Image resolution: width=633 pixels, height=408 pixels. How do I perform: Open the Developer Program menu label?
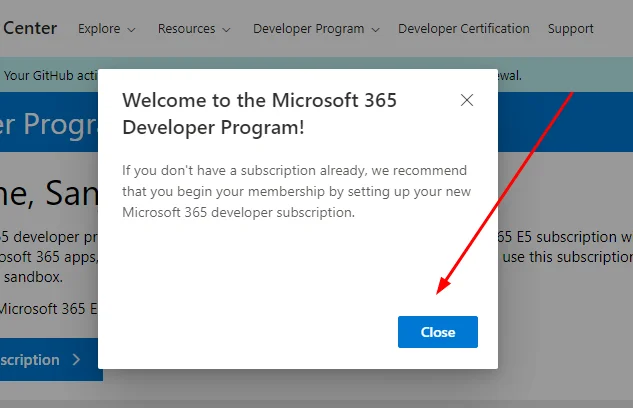[308, 29]
